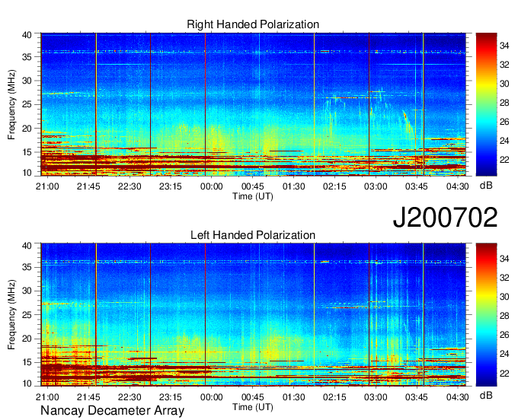518x420 pixels.
Task: Click the 35 MHz frequency tick on Left Handed plot
Action: (x=27, y=267)
